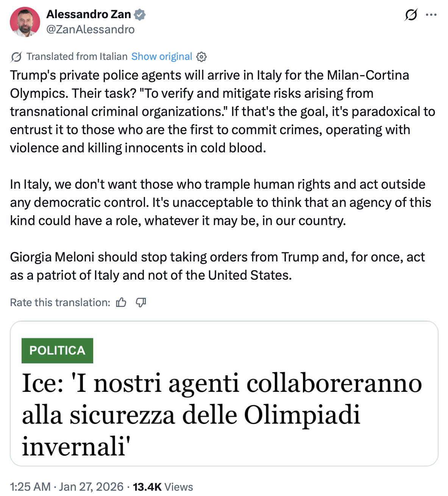Viewport: 448px width, 496px height.
Task: Give the translation a thumbs down
Action: [141, 302]
